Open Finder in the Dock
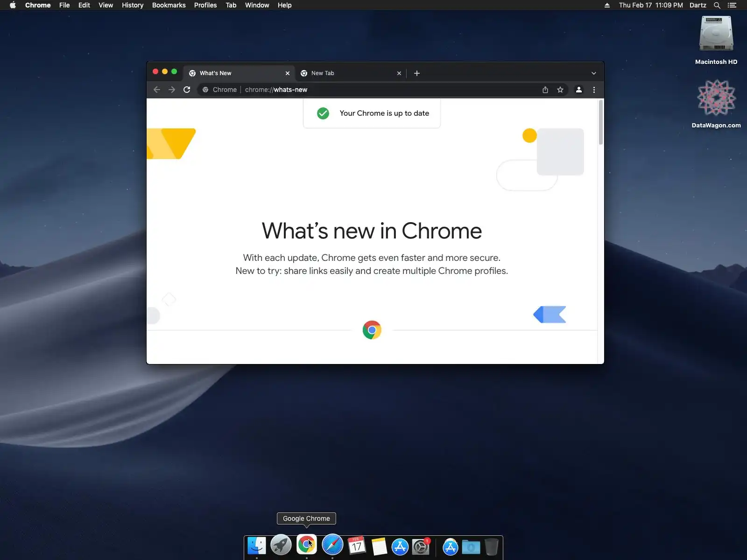This screenshot has width=747, height=560. coord(257,546)
